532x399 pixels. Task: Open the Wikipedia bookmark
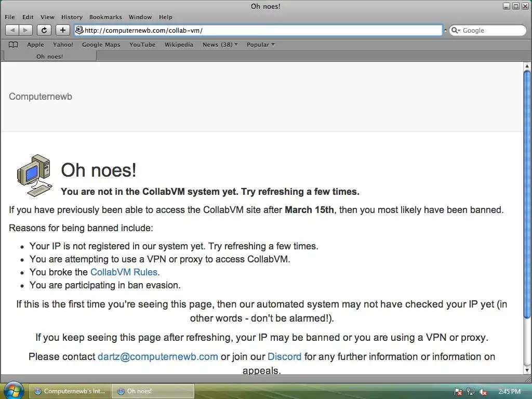click(179, 45)
